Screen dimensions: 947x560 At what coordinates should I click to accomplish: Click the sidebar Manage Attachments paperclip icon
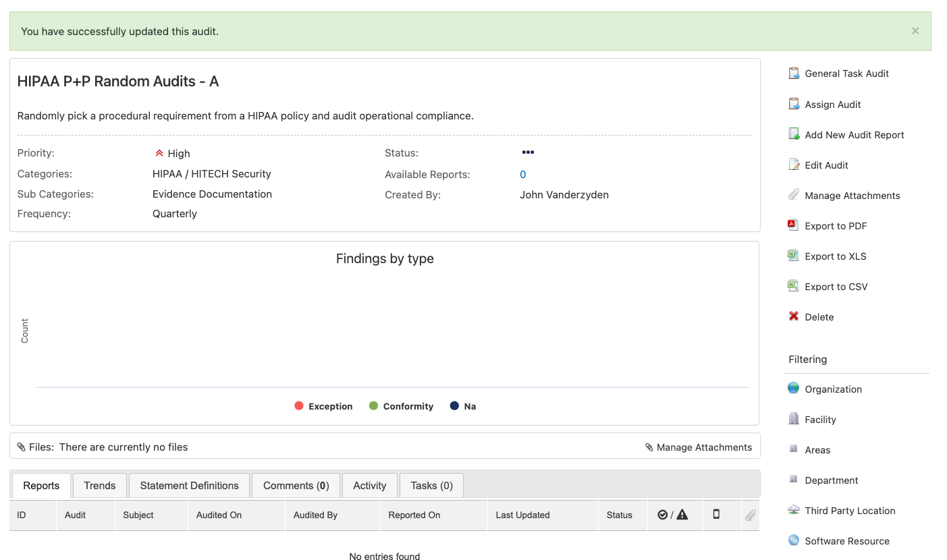click(794, 195)
